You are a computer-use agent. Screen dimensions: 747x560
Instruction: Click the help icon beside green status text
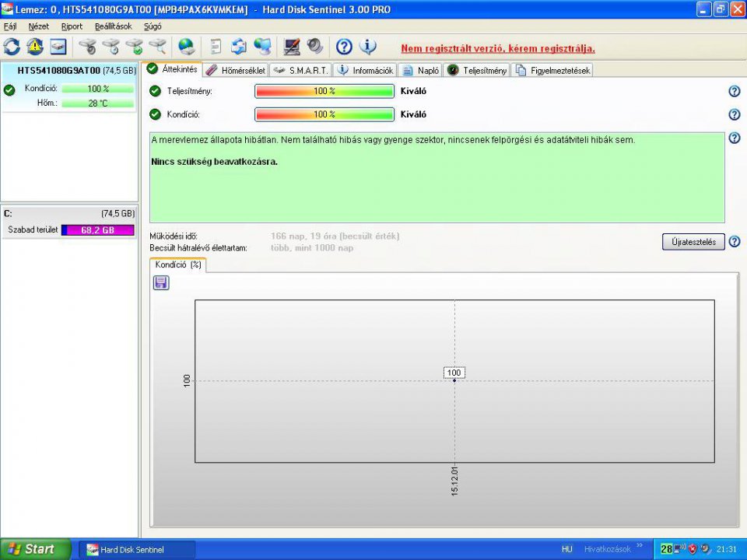[735, 138]
